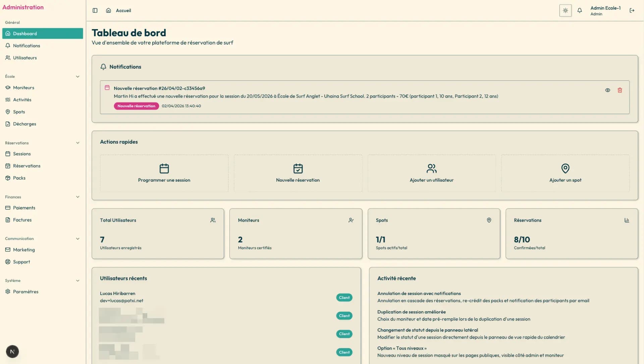Click the Nouvelle réservation pink status badge
644x364 pixels.
pos(136,106)
